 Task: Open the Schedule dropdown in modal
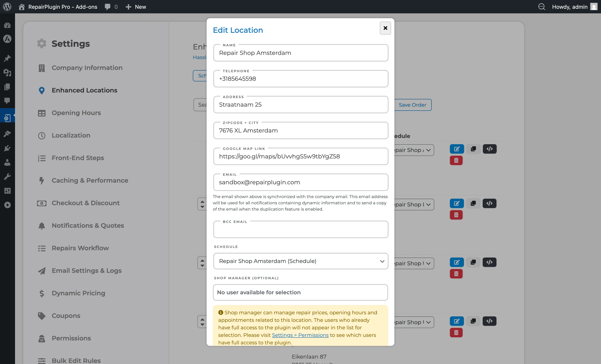(x=300, y=261)
